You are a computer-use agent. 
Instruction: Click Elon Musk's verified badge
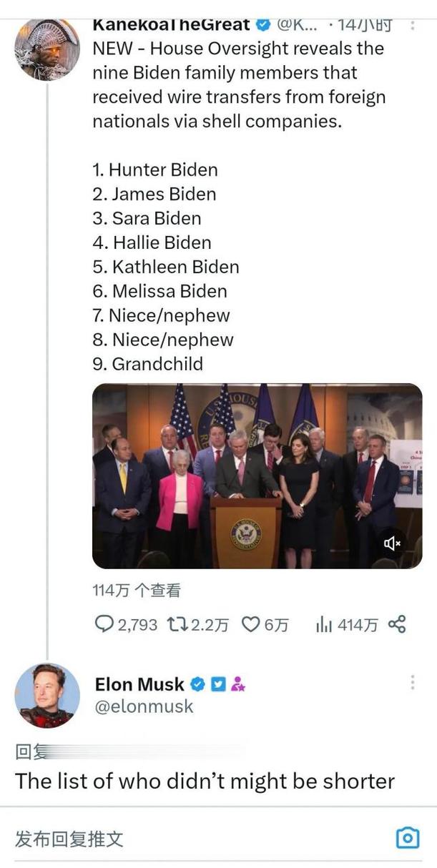[197, 684]
